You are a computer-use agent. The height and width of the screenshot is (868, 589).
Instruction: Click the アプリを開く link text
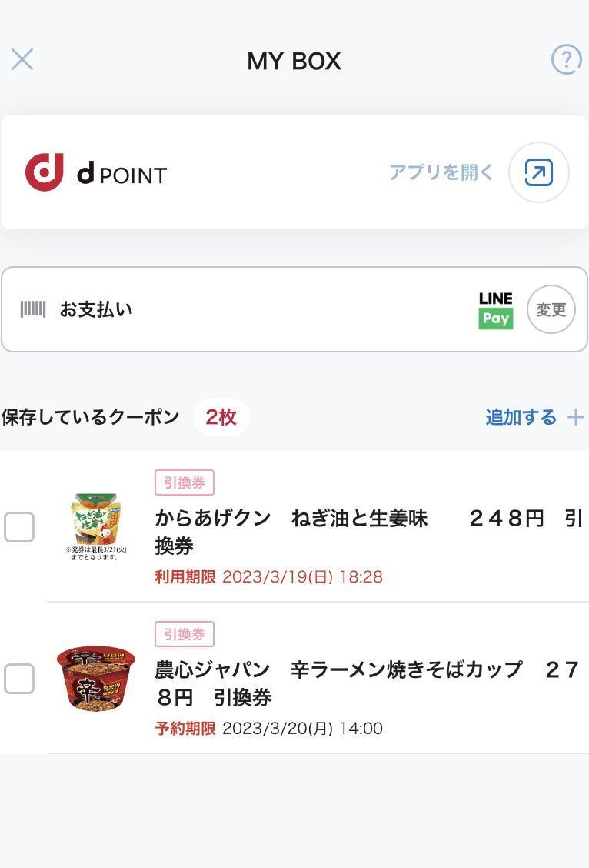(441, 172)
